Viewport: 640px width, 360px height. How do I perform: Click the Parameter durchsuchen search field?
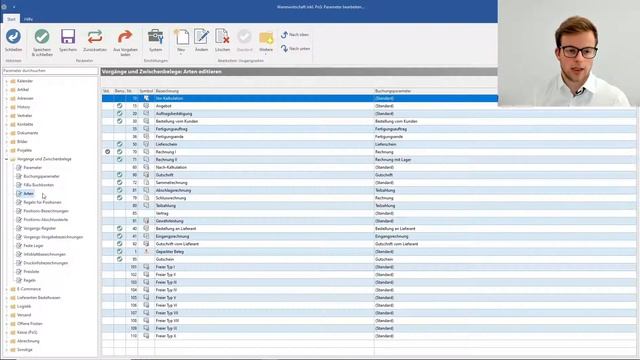(x=50, y=71)
